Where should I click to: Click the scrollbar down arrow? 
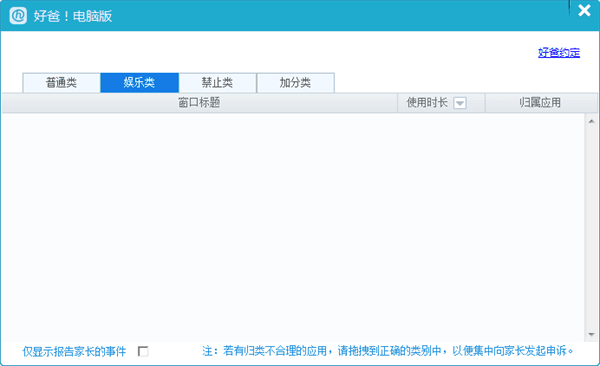point(591,335)
